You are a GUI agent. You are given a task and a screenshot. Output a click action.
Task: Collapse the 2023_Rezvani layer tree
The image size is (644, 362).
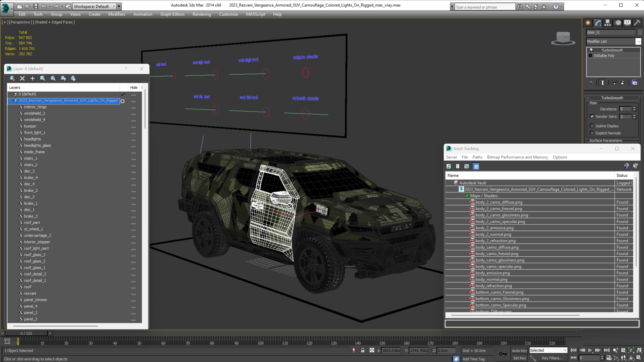10,100
